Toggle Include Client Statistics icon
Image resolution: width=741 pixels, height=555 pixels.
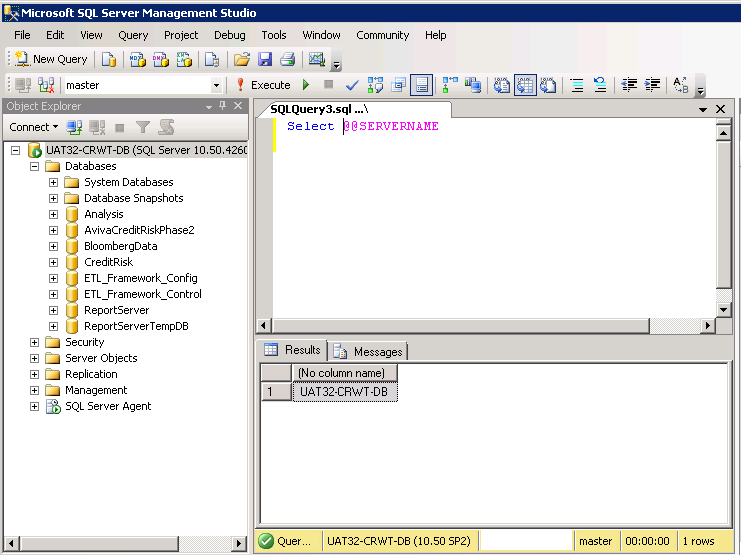[x=473, y=85]
